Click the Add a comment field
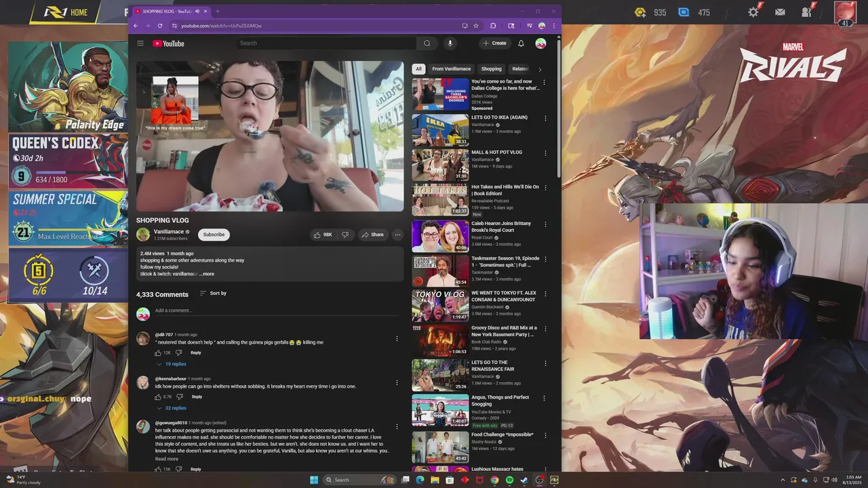Viewport: 868px width, 488px height. pyautogui.click(x=277, y=311)
